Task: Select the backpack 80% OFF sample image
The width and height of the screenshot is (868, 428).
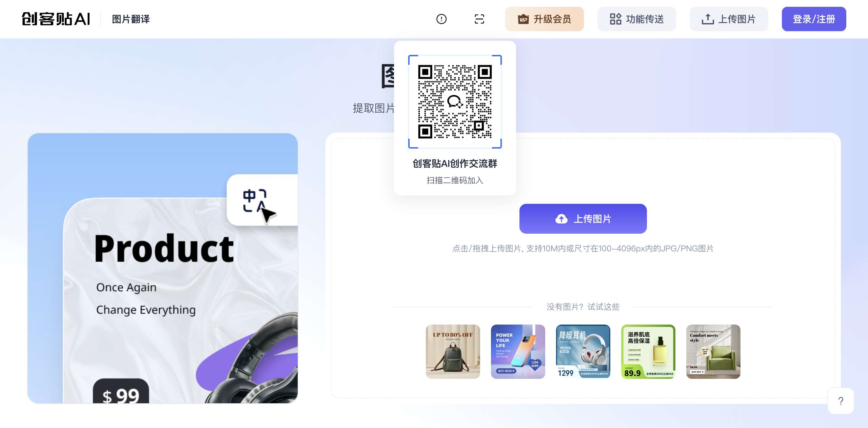Action: [453, 351]
